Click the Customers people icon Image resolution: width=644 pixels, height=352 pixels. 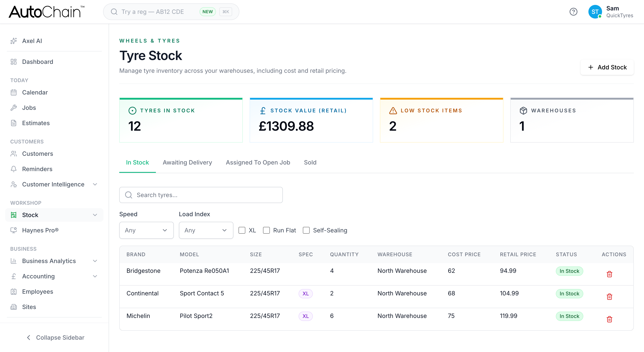pos(14,154)
